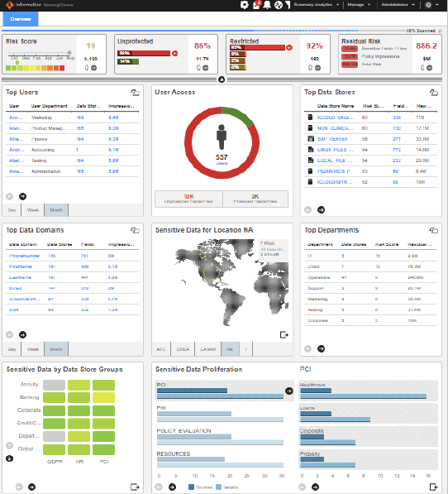448x494 pixels.
Task: Click the filter funnel icon in header
Action: tap(288, 5)
